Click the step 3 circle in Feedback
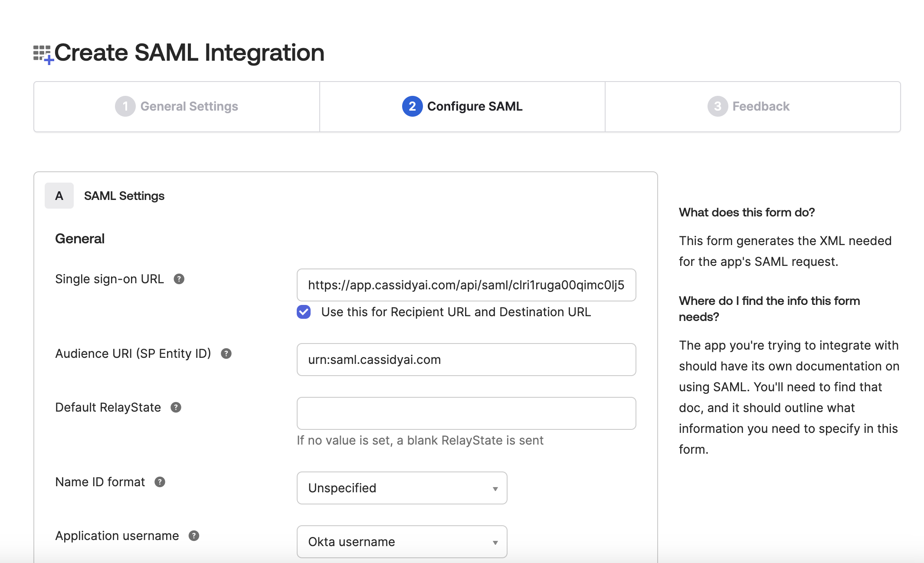The height and width of the screenshot is (563, 924). 717,106
